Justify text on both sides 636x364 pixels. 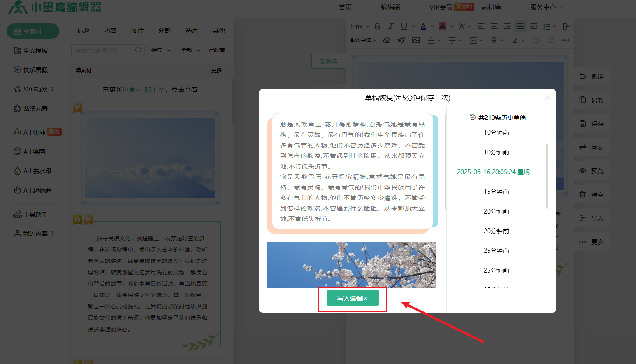520,26
